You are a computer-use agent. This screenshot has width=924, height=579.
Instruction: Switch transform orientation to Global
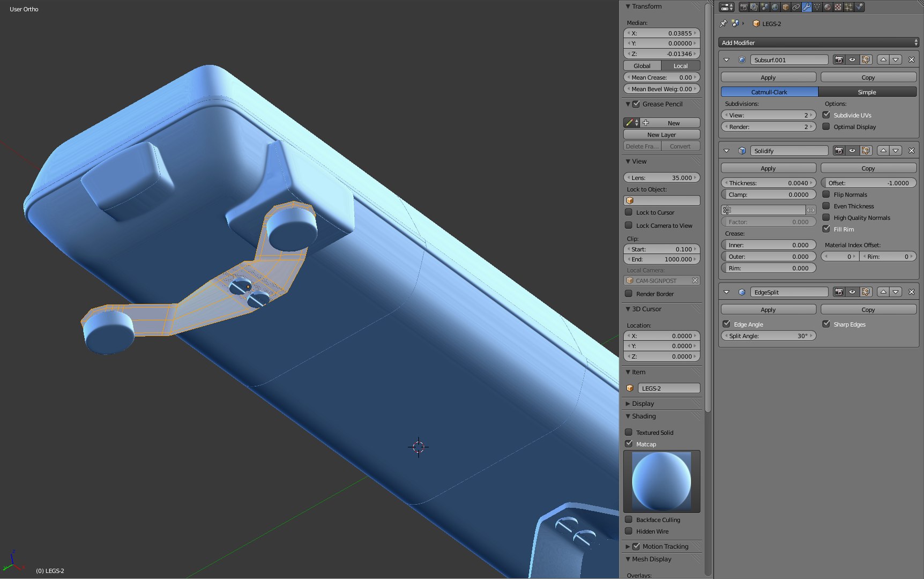[x=642, y=66]
